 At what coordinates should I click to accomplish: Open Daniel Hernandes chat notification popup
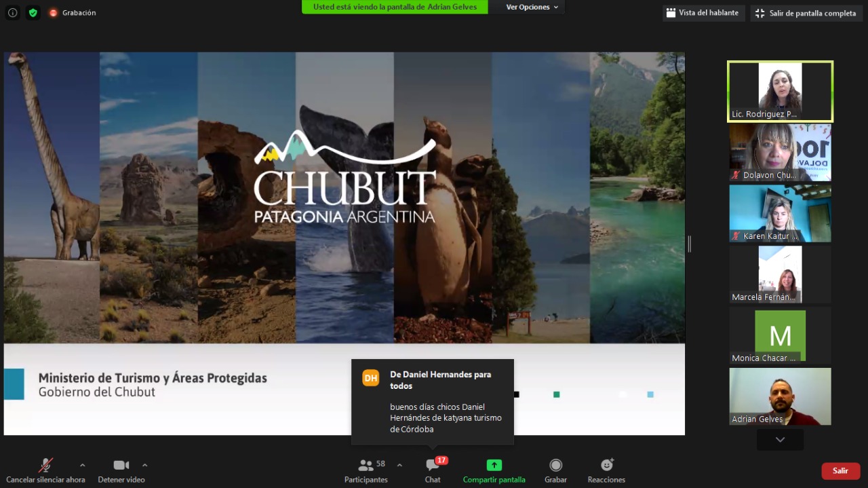point(433,402)
